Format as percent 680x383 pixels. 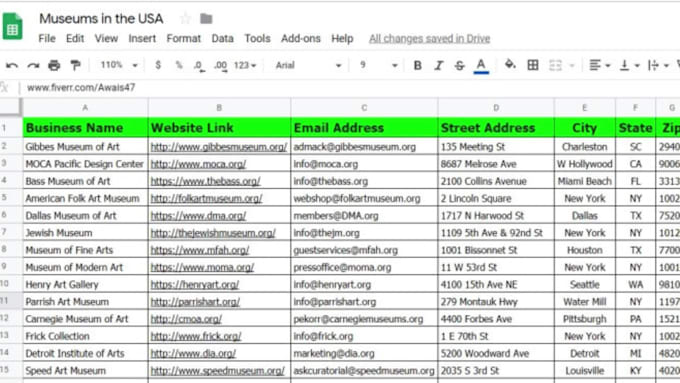coord(179,65)
